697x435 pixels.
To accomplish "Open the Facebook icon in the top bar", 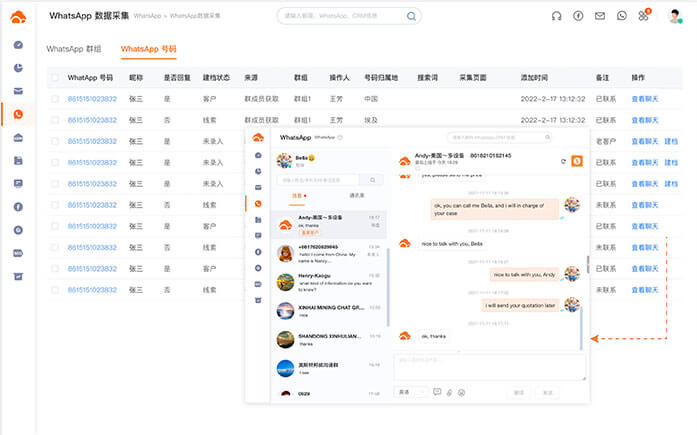I will 578,16.
